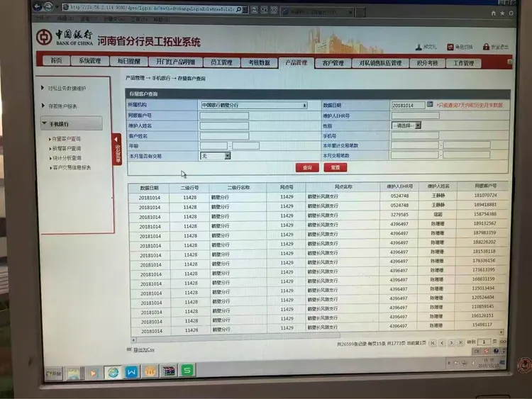The image size is (532, 399).
Task: Expand the 存款账户报表 sidebar section
Action: [60, 106]
